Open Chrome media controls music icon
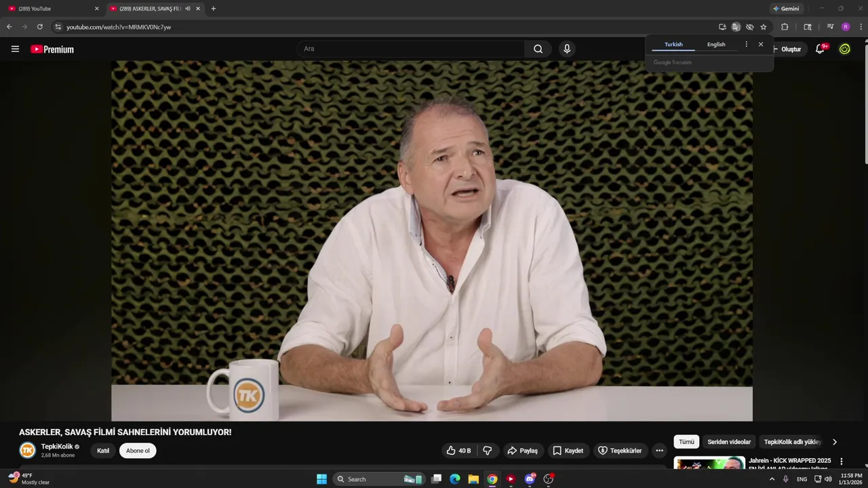 (x=830, y=27)
